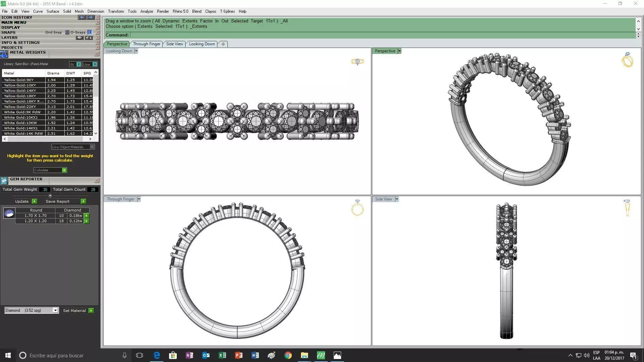Switch to the Through Finger tab
The image size is (644, 362).
click(147, 44)
